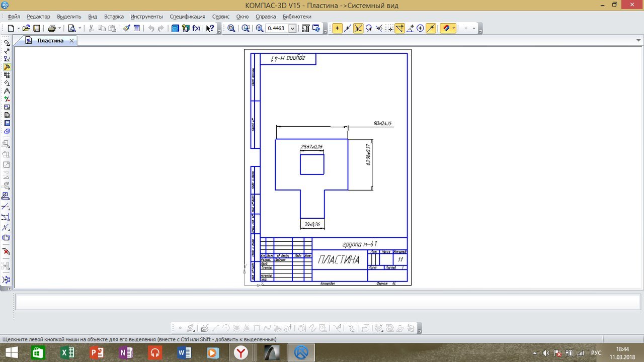This screenshot has width=644, height=362.
Task: Expand the dropdown arrow beside the magnet icon
Action: [453, 29]
